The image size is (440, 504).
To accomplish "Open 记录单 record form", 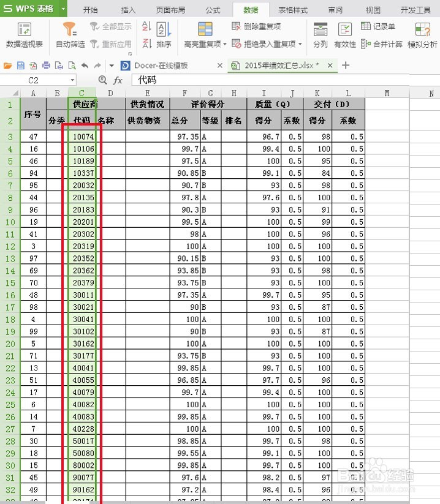I will [378, 26].
